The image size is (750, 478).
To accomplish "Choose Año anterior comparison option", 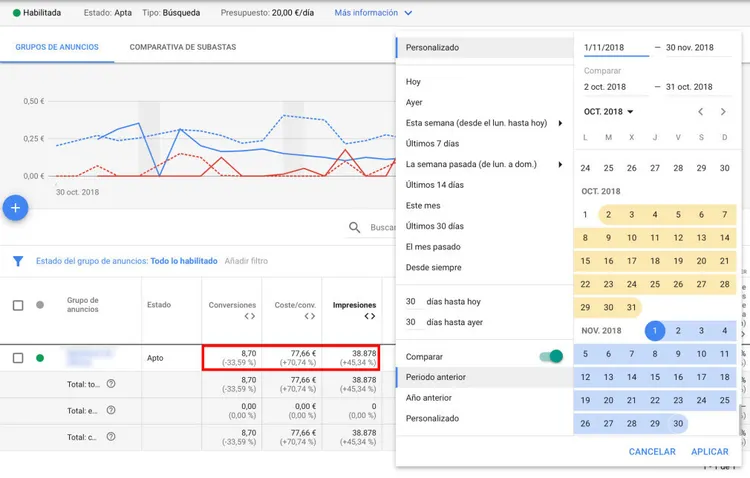I will click(x=429, y=398).
